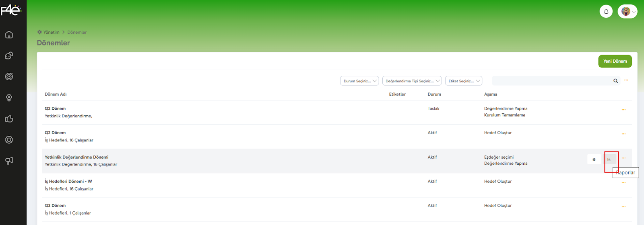Open the notification bell

tap(606, 11)
